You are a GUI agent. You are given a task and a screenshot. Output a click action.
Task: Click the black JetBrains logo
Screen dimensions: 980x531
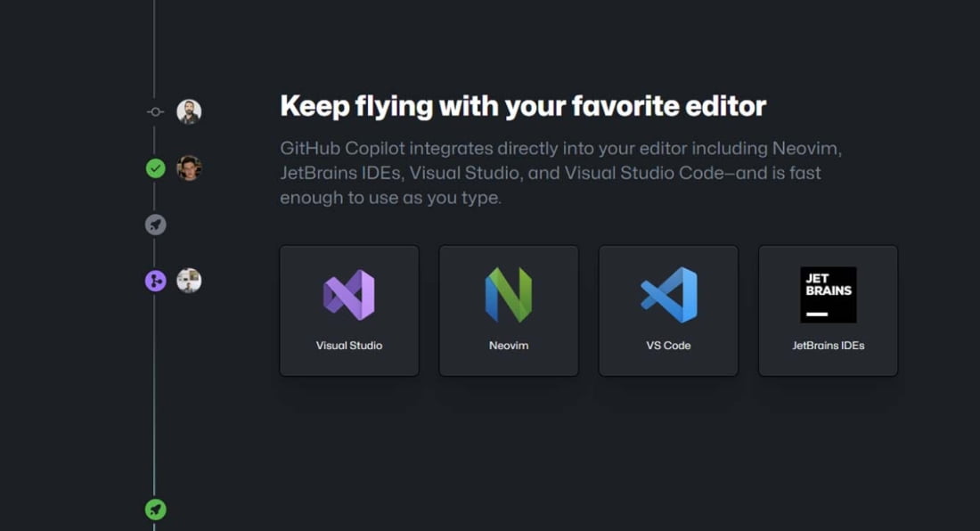[x=829, y=295]
